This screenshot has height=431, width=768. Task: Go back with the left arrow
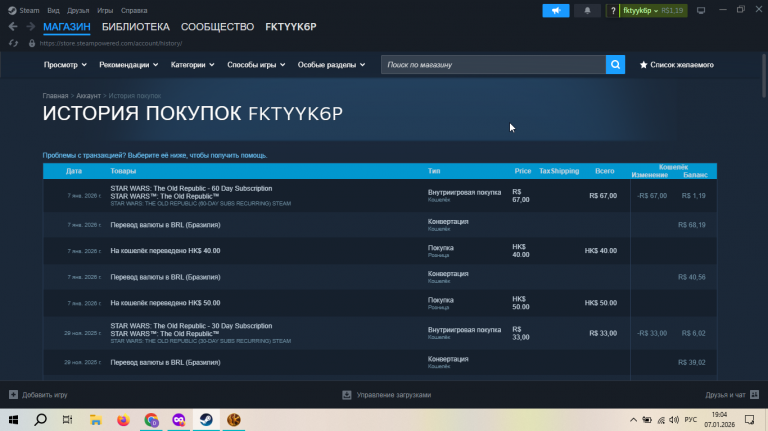click(13, 26)
